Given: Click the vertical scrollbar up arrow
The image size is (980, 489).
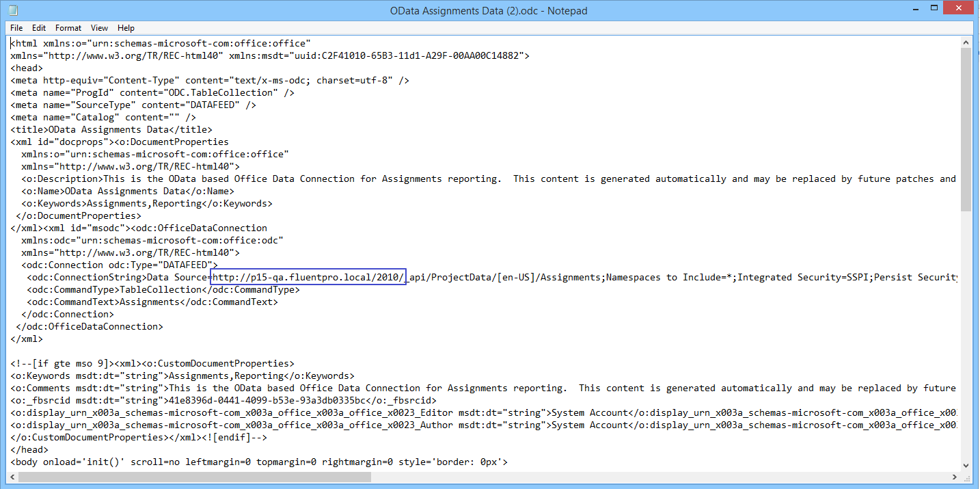Looking at the screenshot, I should coord(966,42).
